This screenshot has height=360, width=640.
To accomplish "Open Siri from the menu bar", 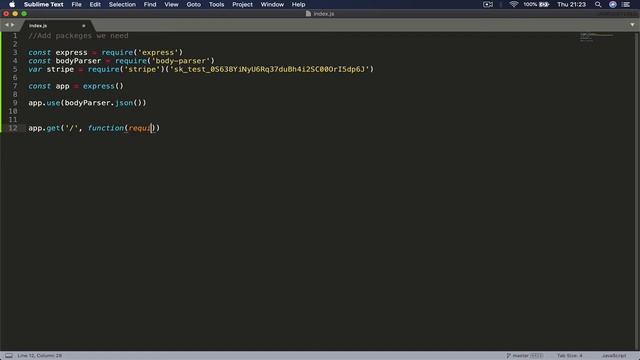I will point(613,4).
